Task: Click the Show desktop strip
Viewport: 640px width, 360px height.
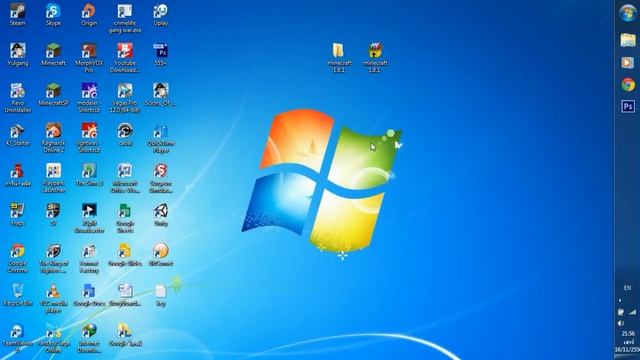Action: (x=627, y=357)
